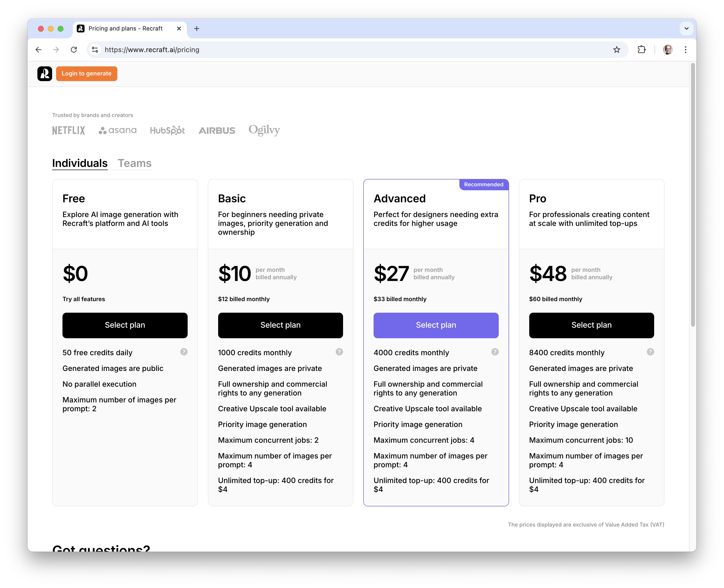Reload the page with the refresh icon
Image resolution: width=724 pixels, height=588 pixels.
(74, 50)
